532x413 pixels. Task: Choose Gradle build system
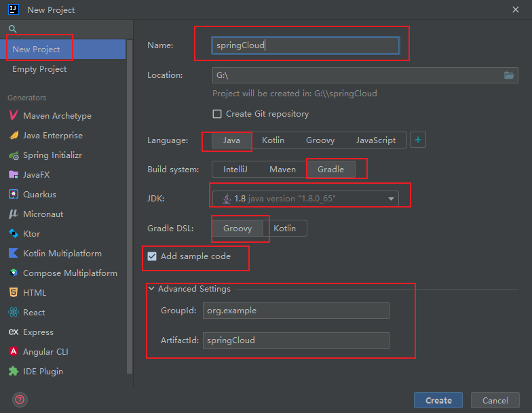click(331, 170)
